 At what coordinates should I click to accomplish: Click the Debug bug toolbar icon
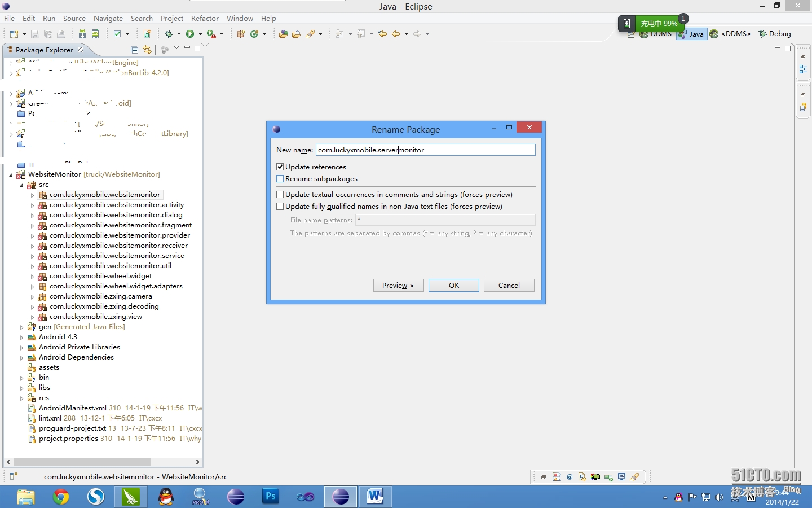pos(169,34)
